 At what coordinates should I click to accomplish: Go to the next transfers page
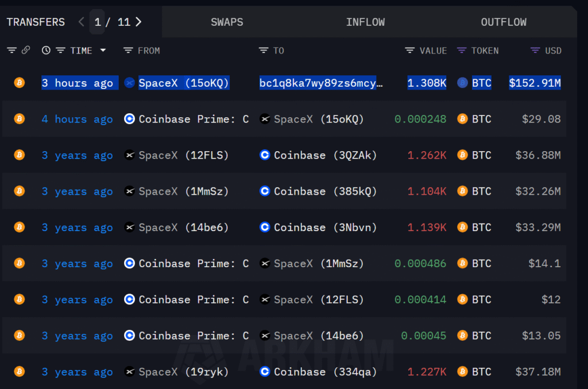click(x=139, y=22)
